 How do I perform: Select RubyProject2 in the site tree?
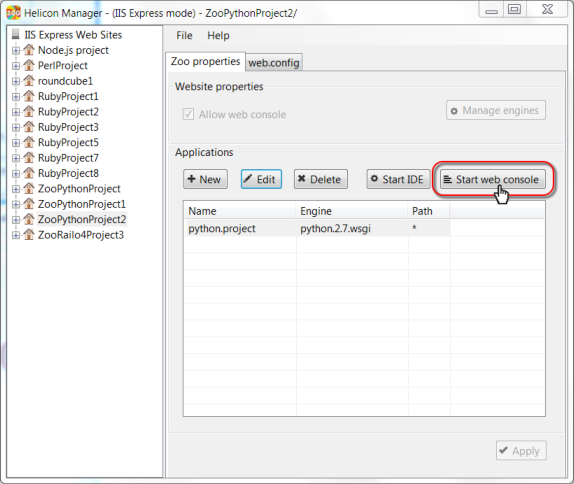(x=68, y=112)
